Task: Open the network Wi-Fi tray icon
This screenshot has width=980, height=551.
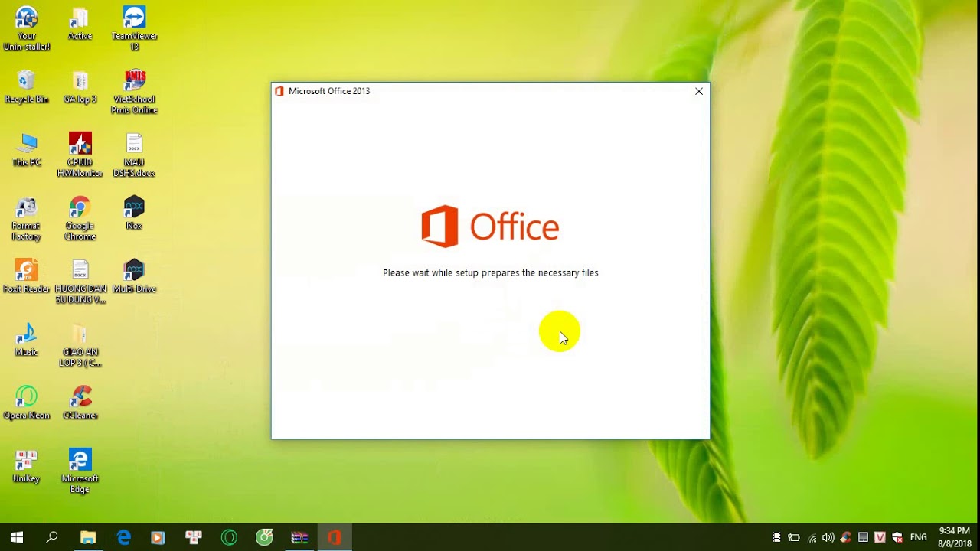Action: pos(812,537)
